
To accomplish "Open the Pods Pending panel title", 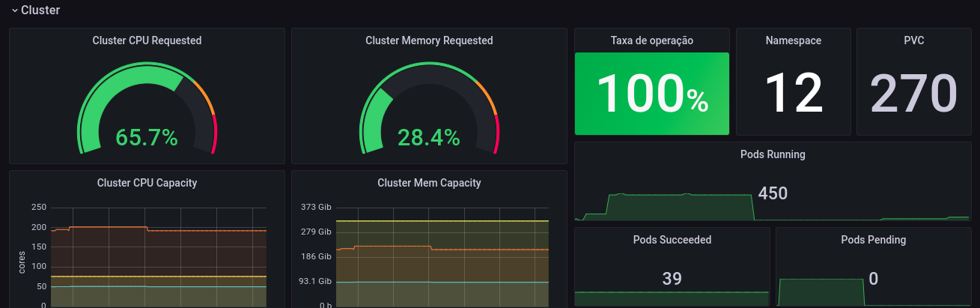I will coord(874,240).
